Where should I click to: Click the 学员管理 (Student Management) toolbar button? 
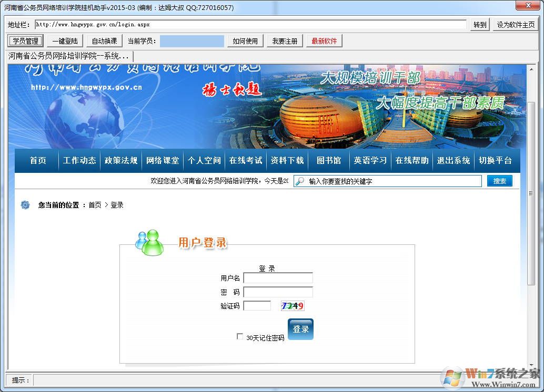(x=25, y=40)
